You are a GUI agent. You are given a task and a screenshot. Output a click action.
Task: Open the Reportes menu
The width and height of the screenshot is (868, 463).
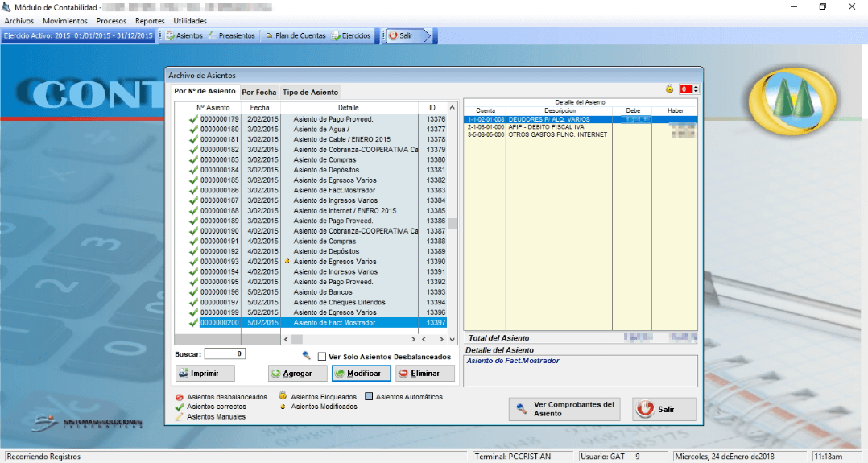click(x=150, y=20)
